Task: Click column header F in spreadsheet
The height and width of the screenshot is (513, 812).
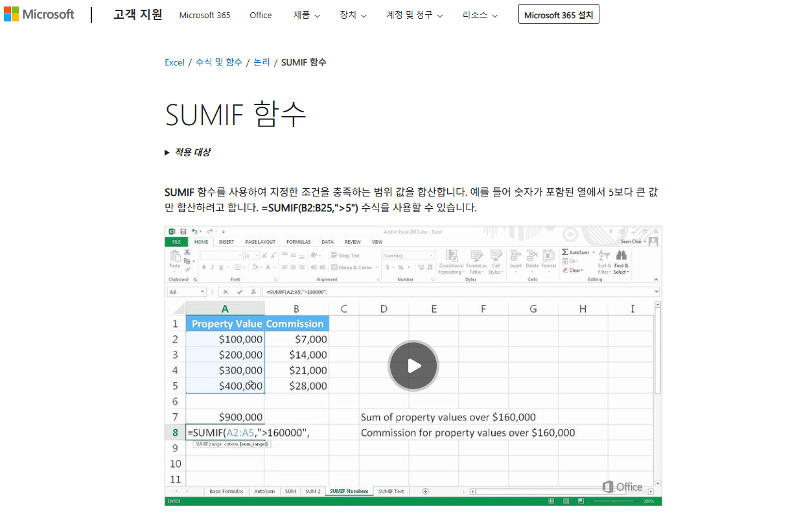Action: tap(483, 309)
